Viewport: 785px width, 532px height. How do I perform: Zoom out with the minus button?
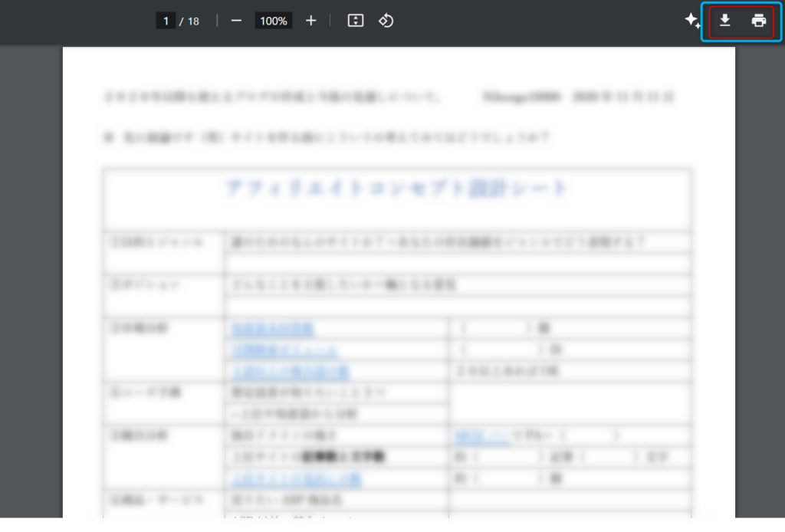coord(236,21)
